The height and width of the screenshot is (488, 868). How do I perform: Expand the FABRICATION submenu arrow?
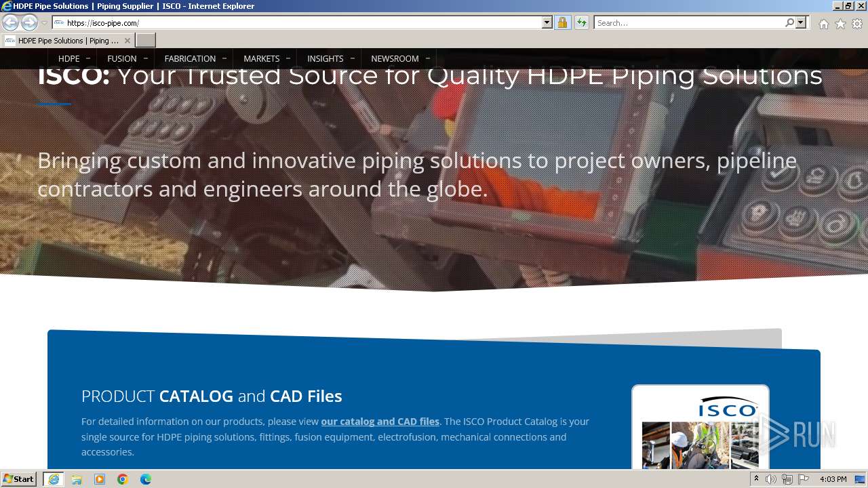click(x=224, y=58)
